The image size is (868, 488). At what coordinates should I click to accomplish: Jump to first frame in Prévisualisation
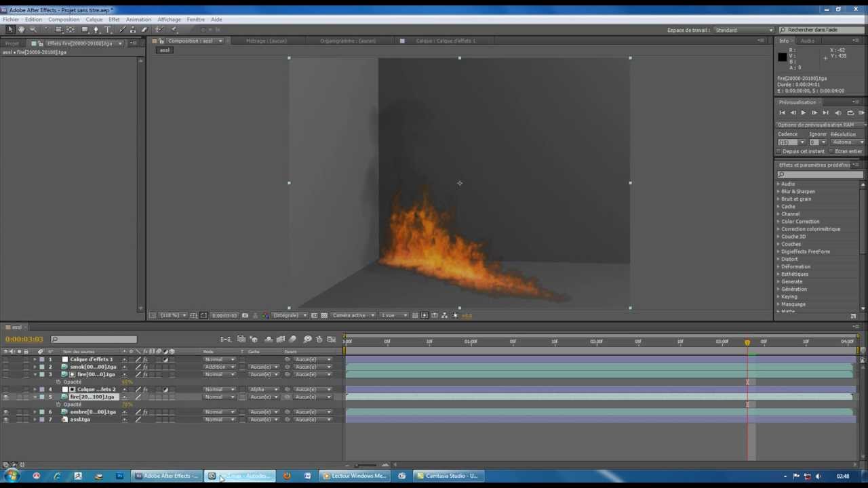click(x=782, y=113)
